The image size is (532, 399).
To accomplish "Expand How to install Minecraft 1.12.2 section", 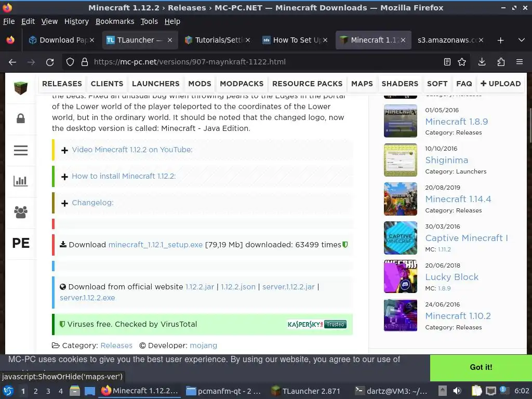I will pyautogui.click(x=124, y=176).
